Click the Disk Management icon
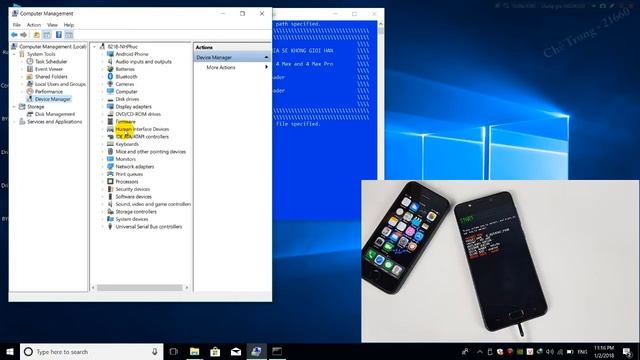640x360 pixels. (x=30, y=114)
